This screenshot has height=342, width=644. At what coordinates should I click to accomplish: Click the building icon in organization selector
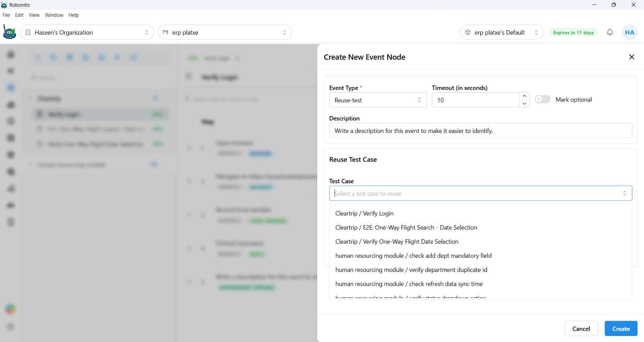pos(28,32)
